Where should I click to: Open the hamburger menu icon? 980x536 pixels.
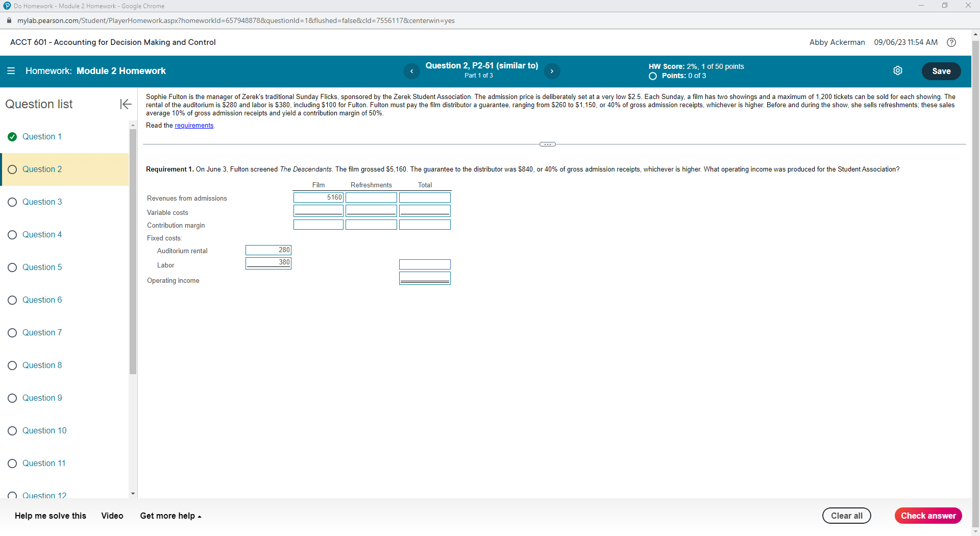pos(11,71)
